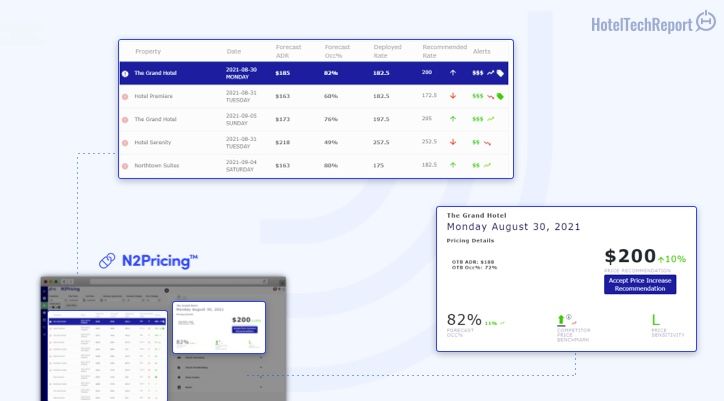Click the HotelTechReport brand text
The image size is (724, 401).
click(642, 24)
